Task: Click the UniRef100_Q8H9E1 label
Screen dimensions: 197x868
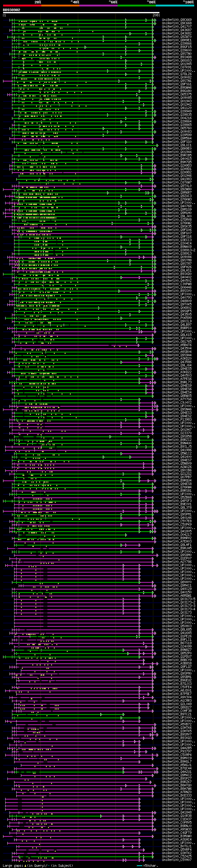Action: pyautogui.click(x=177, y=40)
